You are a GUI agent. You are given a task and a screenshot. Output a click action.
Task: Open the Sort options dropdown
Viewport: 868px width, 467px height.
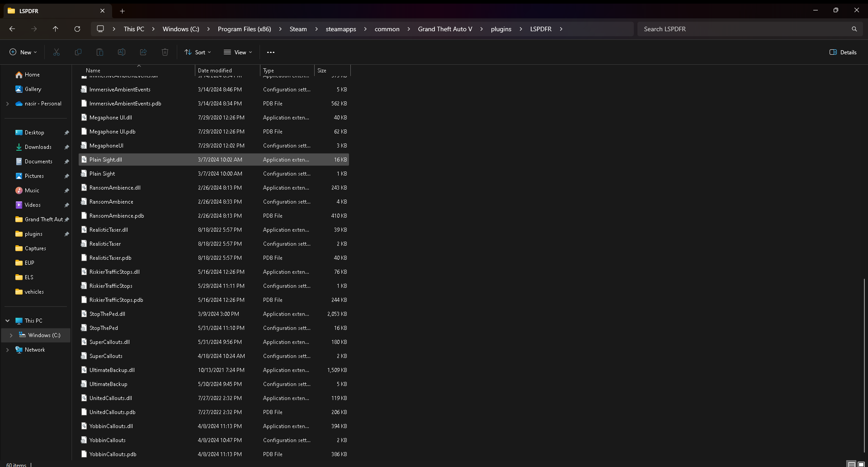point(198,52)
